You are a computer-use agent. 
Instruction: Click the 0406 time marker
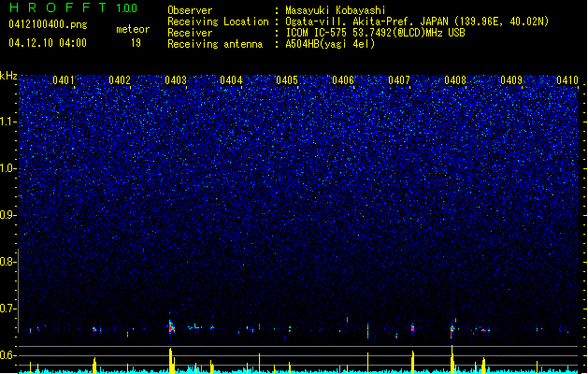(x=343, y=80)
